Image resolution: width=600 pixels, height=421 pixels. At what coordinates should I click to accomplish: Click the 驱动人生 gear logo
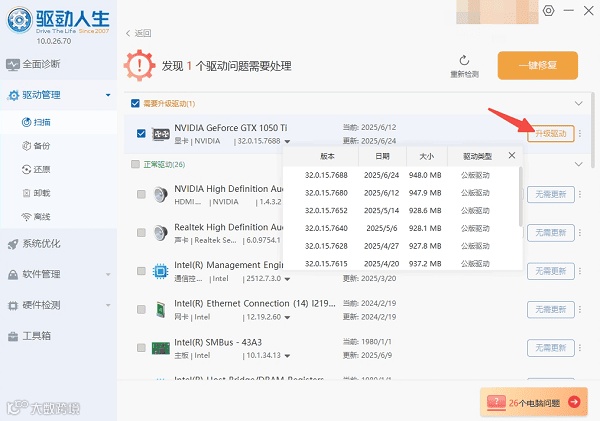(19, 19)
